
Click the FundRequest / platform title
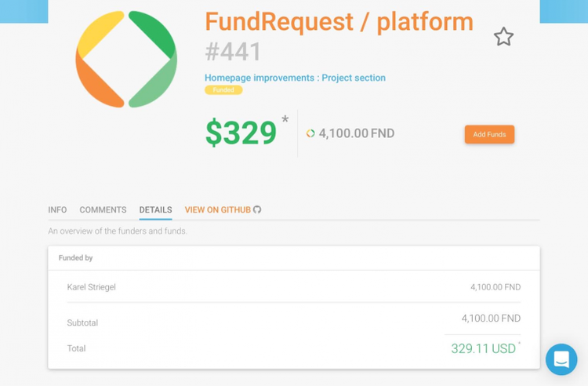(x=339, y=22)
